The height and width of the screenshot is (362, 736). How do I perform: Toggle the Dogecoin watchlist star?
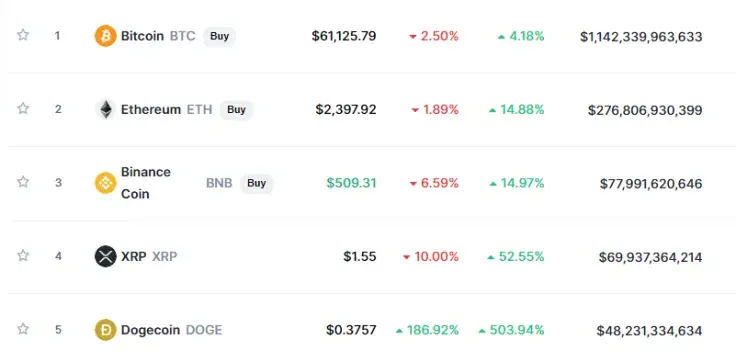pos(23,329)
